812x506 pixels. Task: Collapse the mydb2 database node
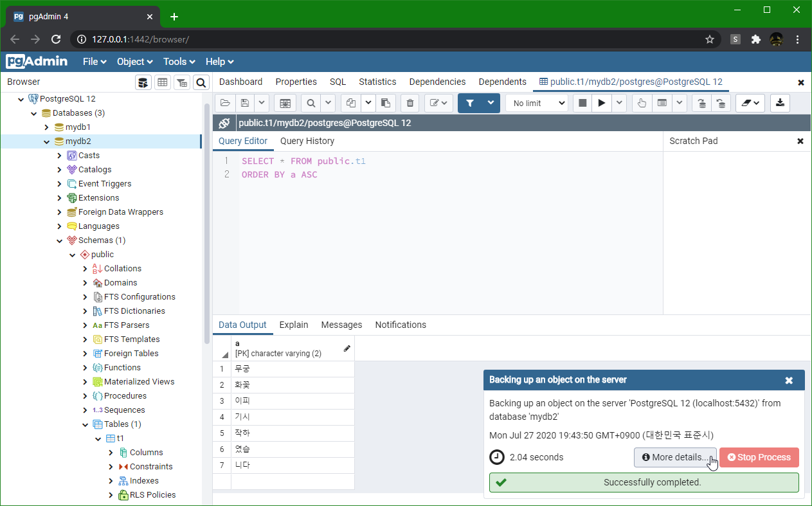46,141
